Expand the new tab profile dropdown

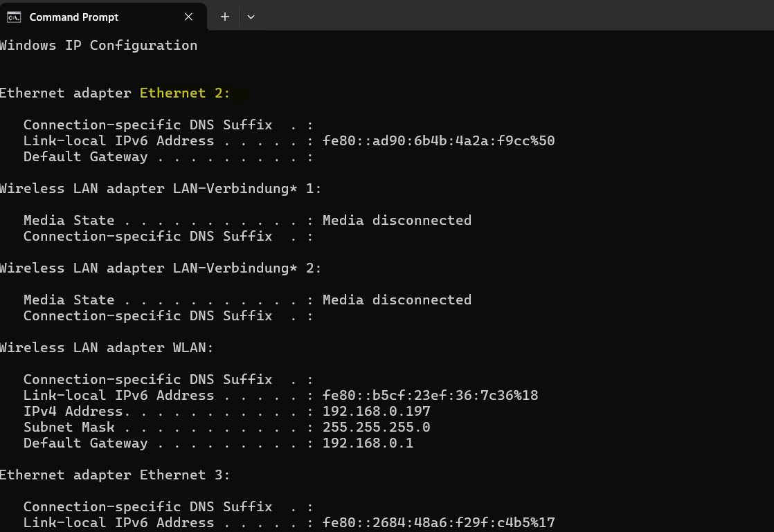pos(251,17)
